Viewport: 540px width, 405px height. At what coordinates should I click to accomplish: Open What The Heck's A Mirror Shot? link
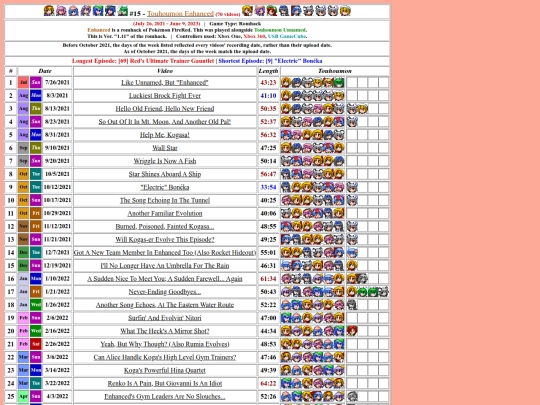(x=165, y=331)
